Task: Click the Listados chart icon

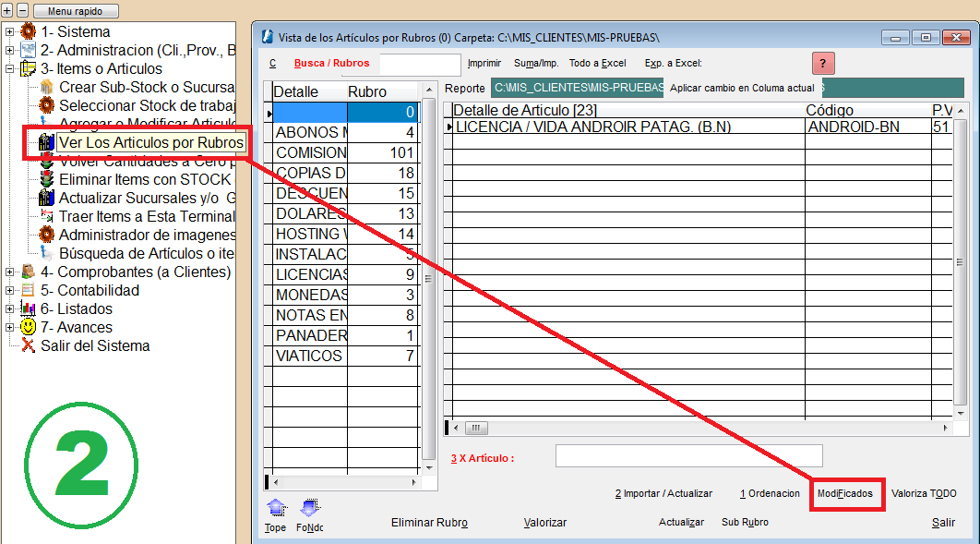Action: 28,308
